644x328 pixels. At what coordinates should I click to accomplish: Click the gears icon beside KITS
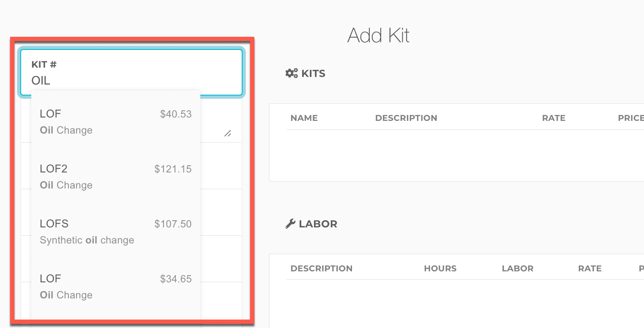(292, 73)
